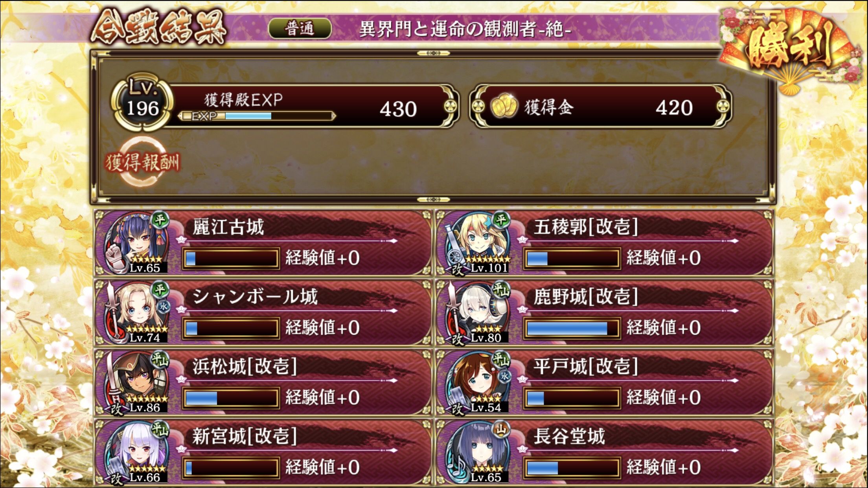Tap the 獲得報酬 reward stamp icon

pyautogui.click(x=142, y=162)
